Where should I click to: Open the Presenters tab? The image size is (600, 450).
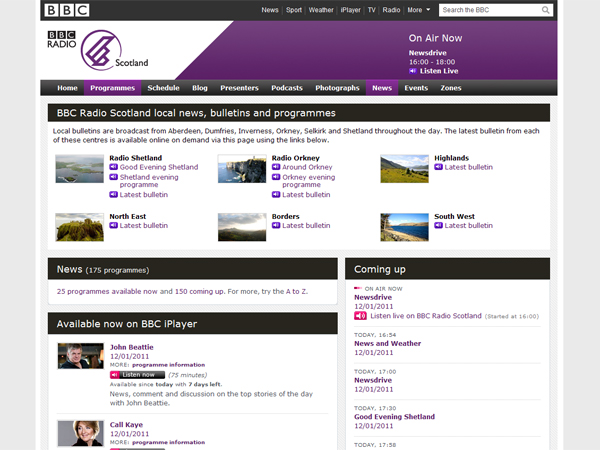point(239,88)
